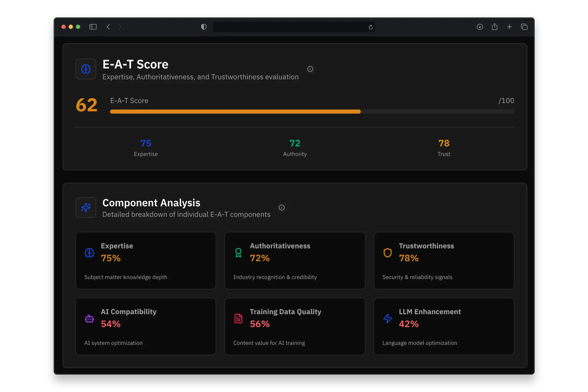Open the Component Analysis info icon
Image resolution: width=588 pixels, height=392 pixels.
click(x=282, y=208)
